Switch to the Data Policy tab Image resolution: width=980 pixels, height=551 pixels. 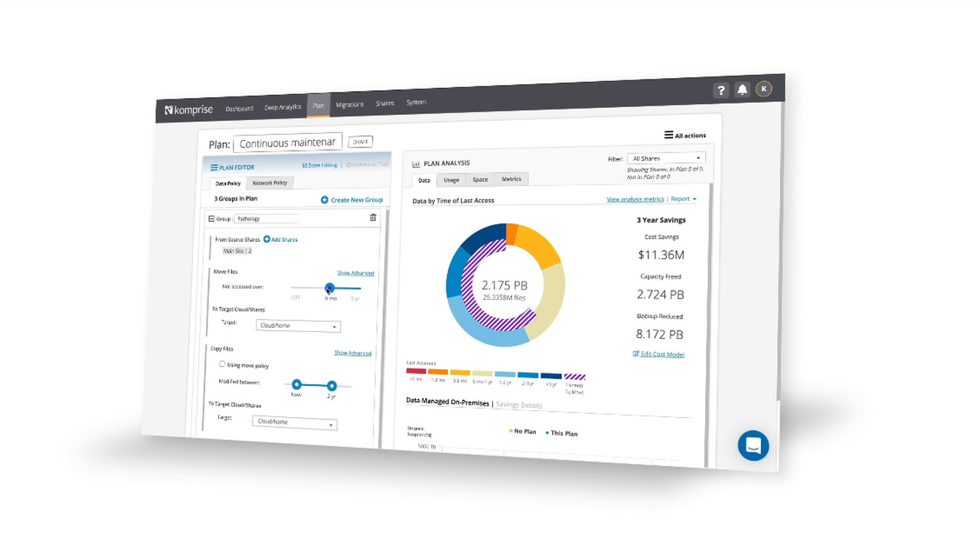point(228,184)
